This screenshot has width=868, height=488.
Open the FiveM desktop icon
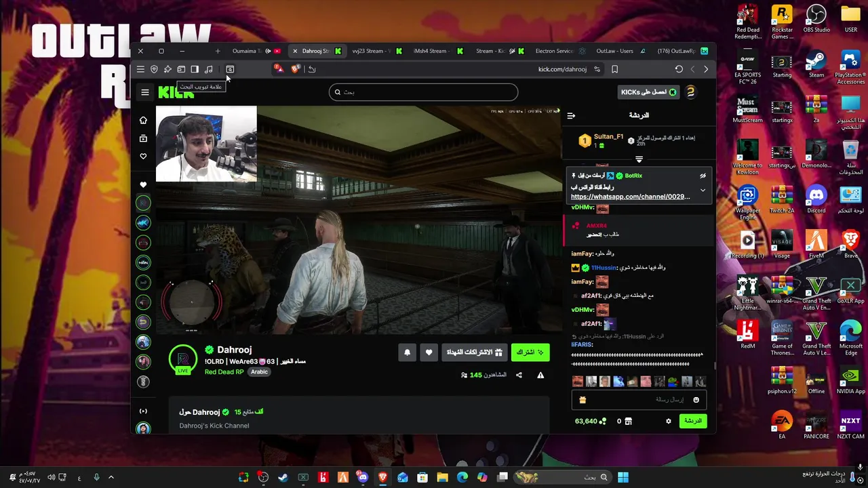tap(816, 245)
